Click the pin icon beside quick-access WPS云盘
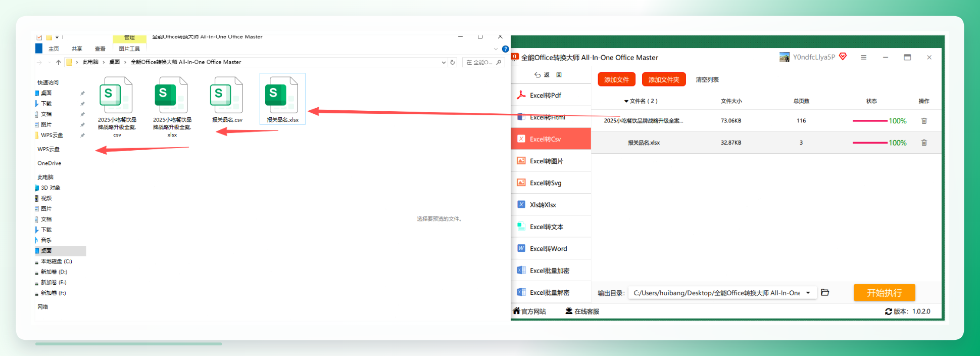The image size is (980, 356). tap(82, 135)
